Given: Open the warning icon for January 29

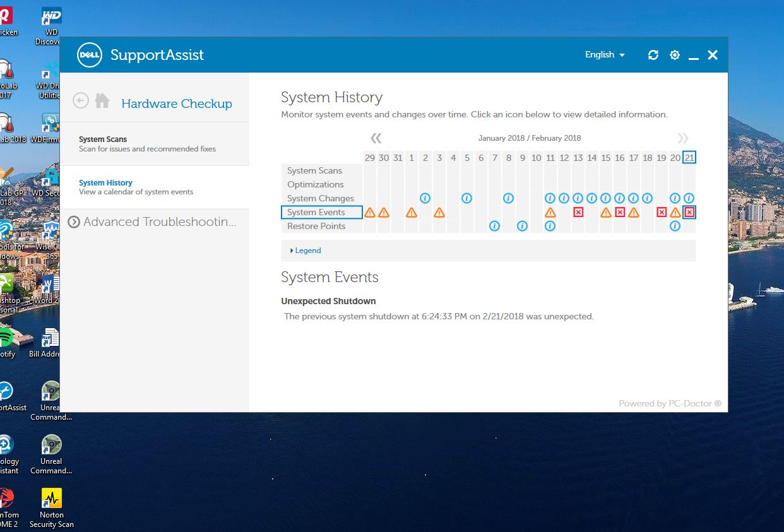Looking at the screenshot, I should [x=370, y=213].
